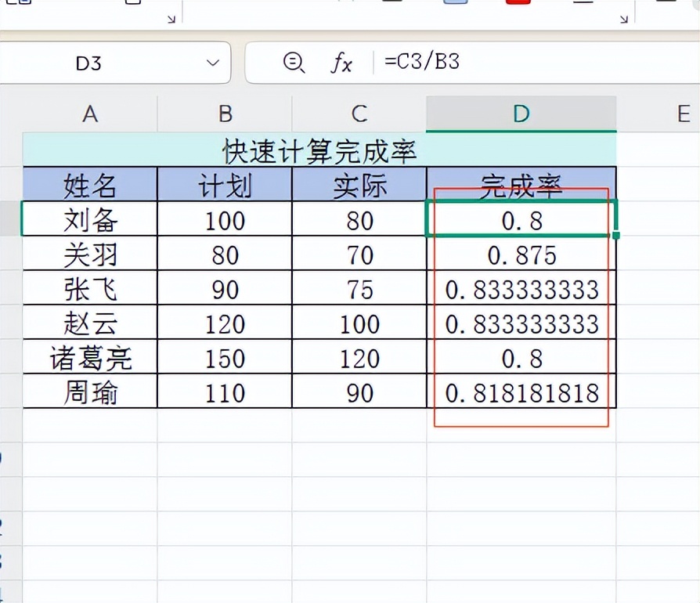Viewport: 700px width, 603px height.
Task: Select 张飞's actual value 75
Action: coord(359,287)
